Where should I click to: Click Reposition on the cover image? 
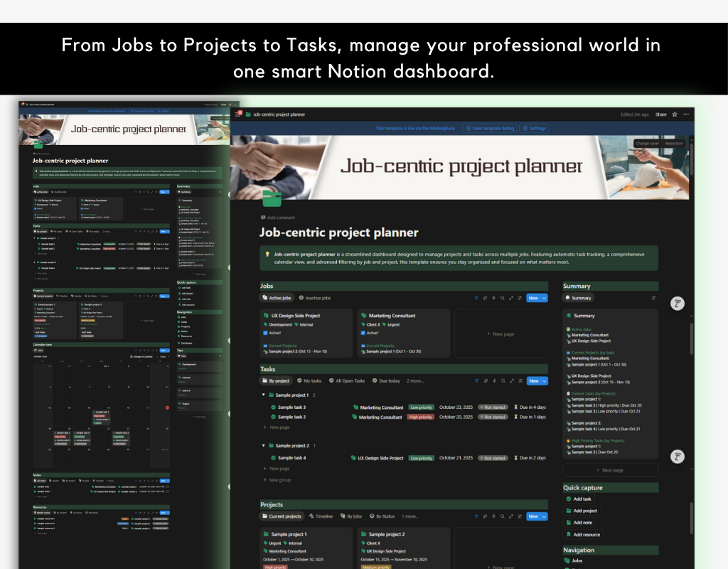(x=674, y=144)
